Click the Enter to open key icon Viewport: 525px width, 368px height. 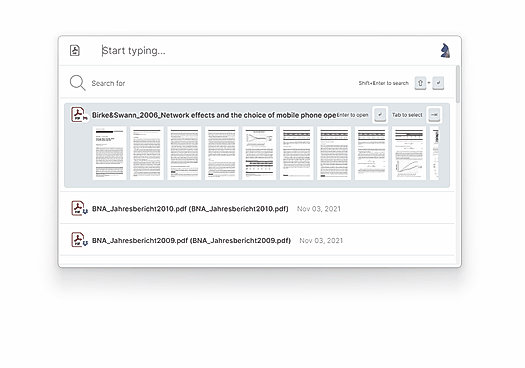click(x=380, y=115)
